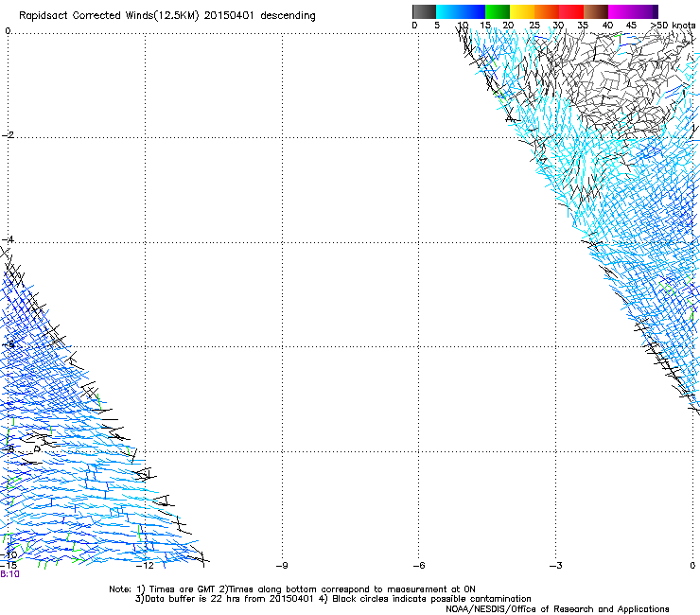Click the 'Data buffer is 22 hrs' note
This screenshot has height=615, width=700.
[333, 599]
